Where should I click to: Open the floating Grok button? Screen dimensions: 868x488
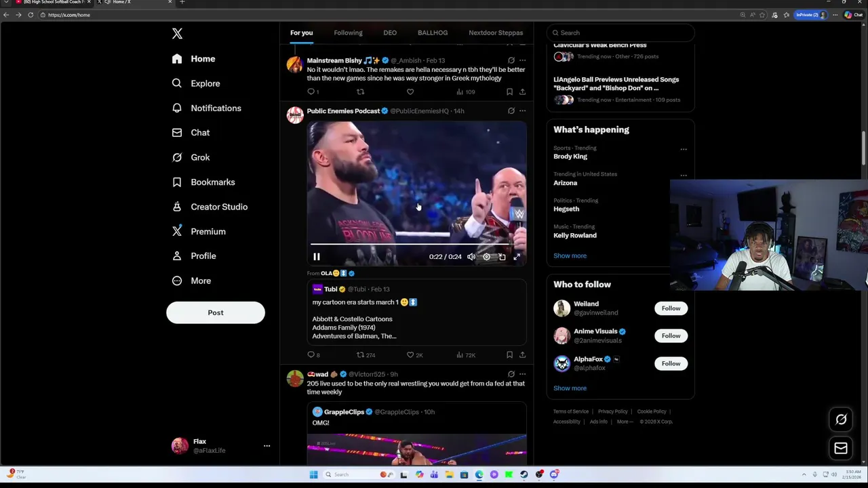click(x=841, y=420)
